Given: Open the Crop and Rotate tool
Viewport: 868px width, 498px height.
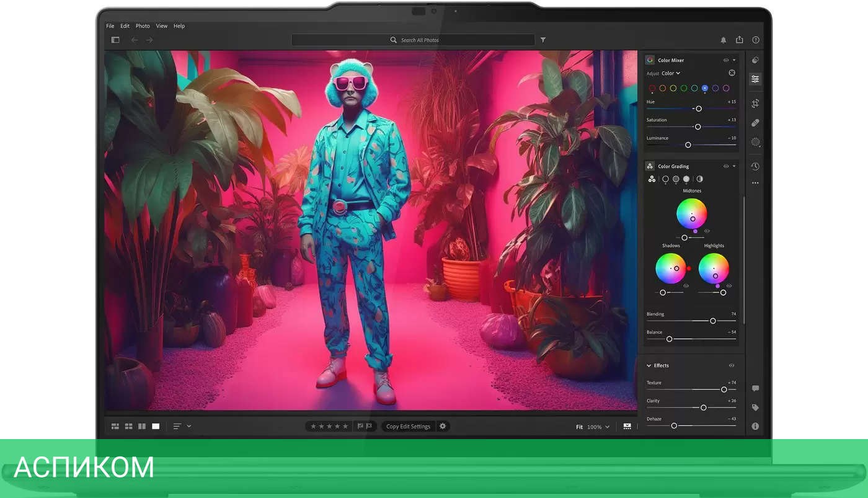Looking at the screenshot, I should click(755, 104).
